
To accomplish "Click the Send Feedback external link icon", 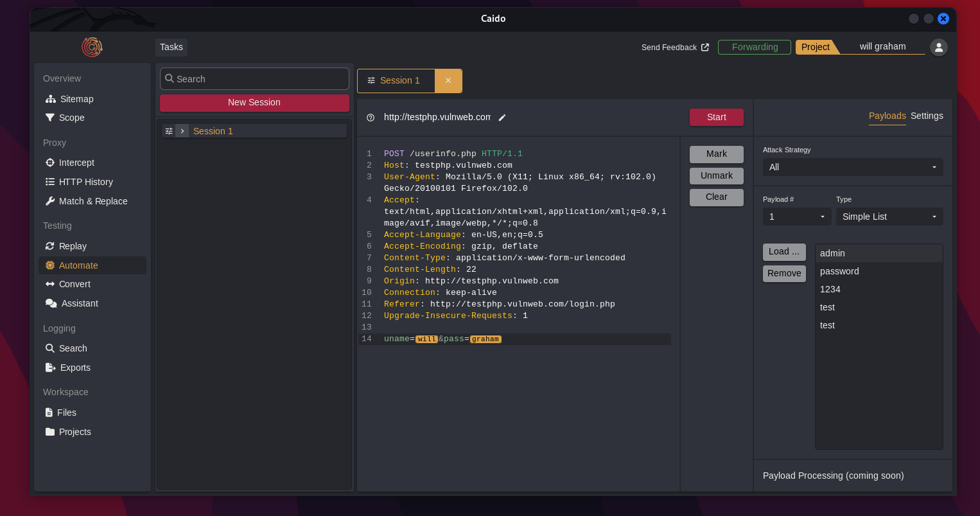I will (705, 48).
